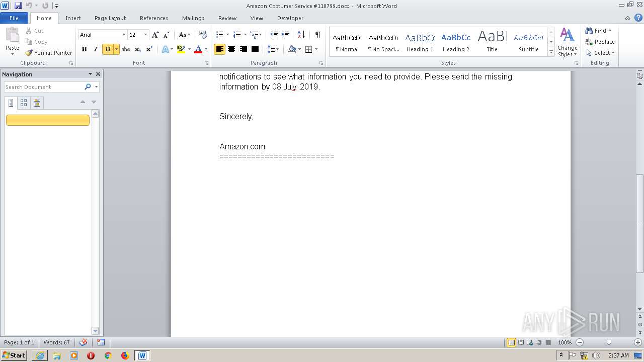This screenshot has height=362, width=644.
Task: Click the Paste icon
Action: pyautogui.click(x=12, y=35)
